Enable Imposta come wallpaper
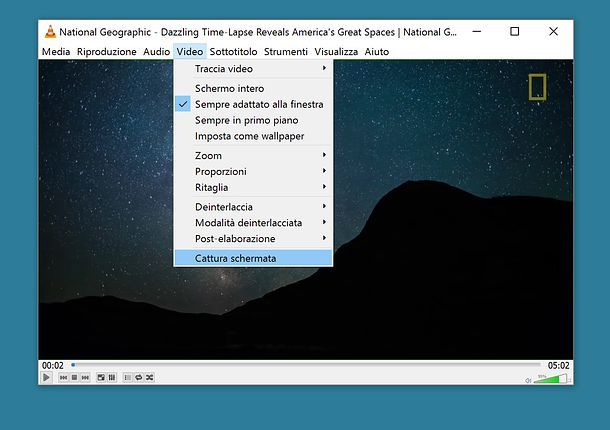The image size is (610, 430). point(253,136)
